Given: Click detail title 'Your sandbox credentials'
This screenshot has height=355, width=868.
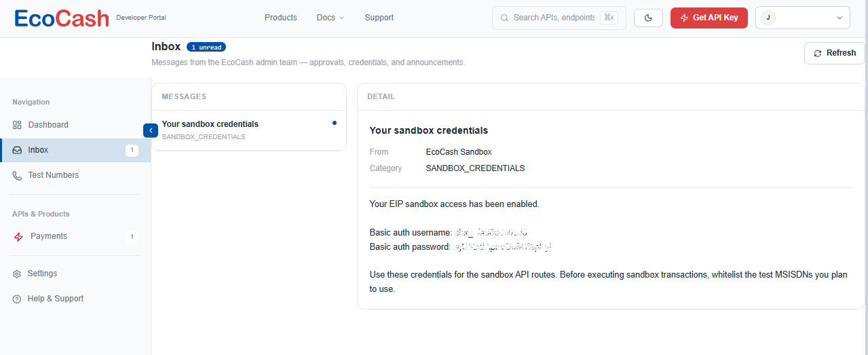Looking at the screenshot, I should pos(429,130).
